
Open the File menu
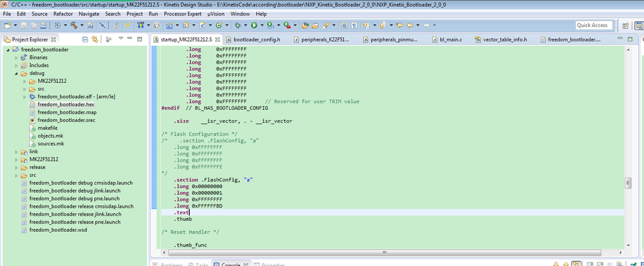tap(7, 14)
